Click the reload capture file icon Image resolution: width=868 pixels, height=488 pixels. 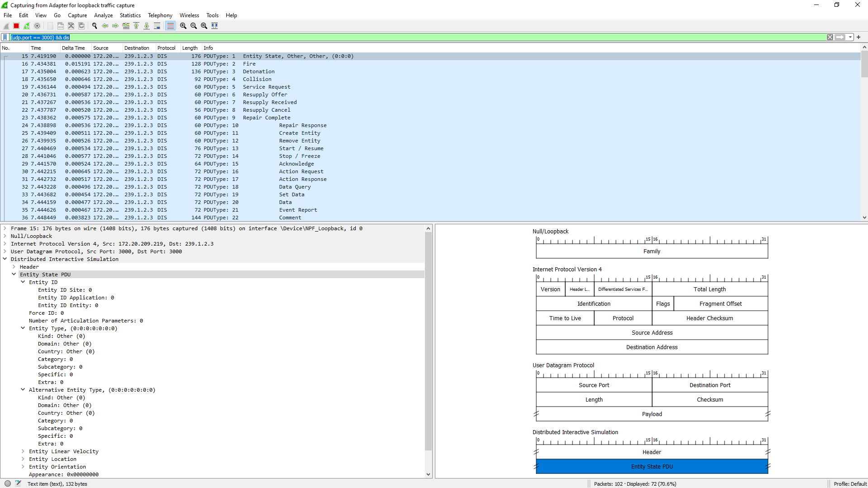click(x=81, y=26)
